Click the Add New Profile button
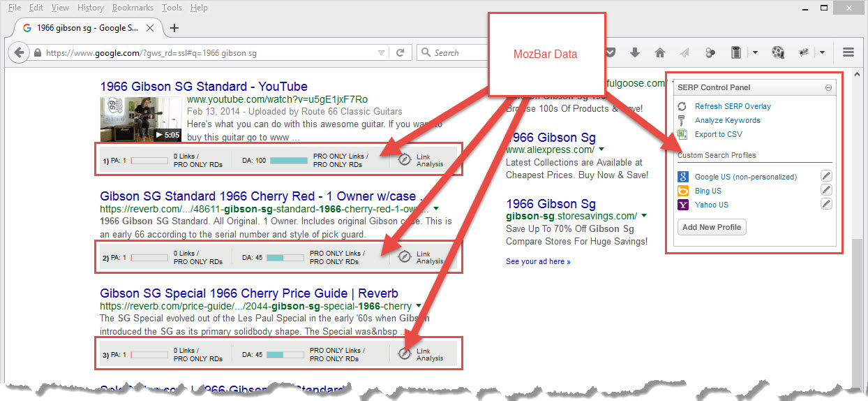868x401 pixels. pos(711,227)
